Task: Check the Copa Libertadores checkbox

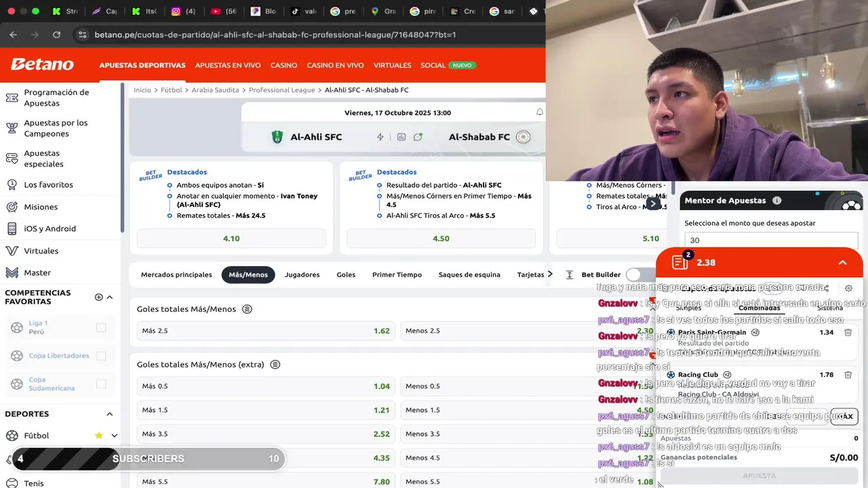Action: (101, 356)
